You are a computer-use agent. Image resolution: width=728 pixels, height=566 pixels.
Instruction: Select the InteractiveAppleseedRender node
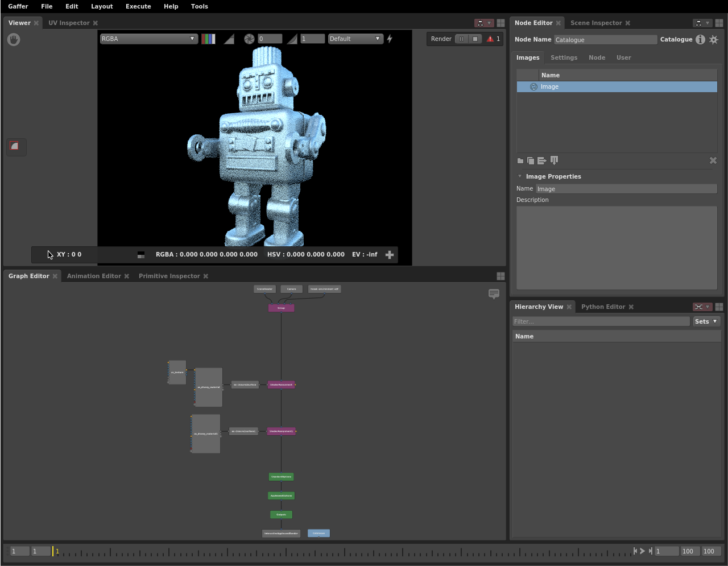pyautogui.click(x=281, y=534)
